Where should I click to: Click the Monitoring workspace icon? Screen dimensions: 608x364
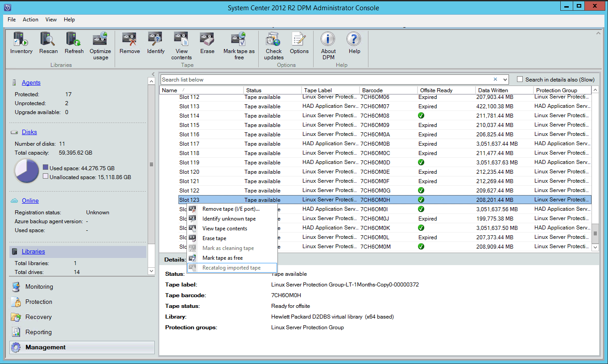[x=16, y=286]
